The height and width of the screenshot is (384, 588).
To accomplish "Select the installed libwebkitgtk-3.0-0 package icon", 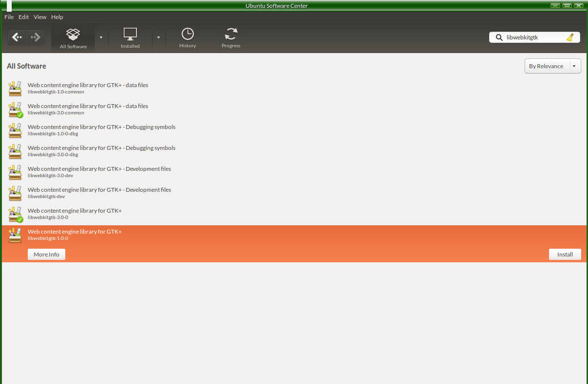I will pyautogui.click(x=16, y=214).
